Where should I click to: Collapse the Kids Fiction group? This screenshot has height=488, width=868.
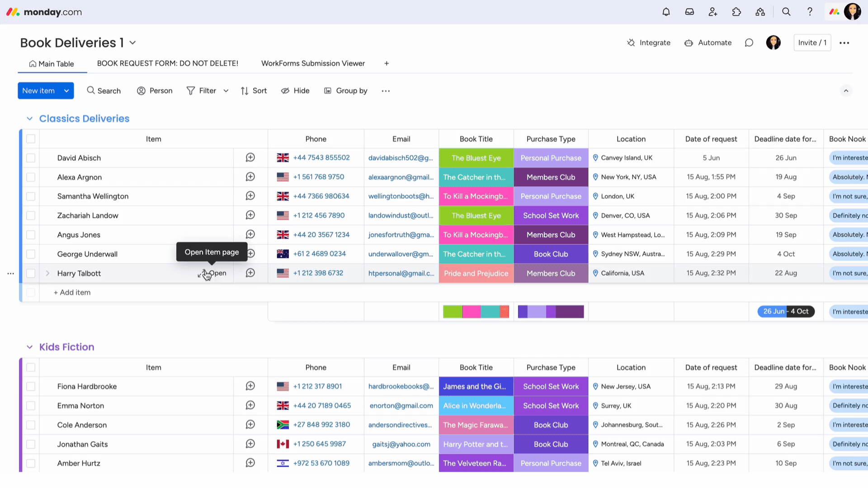point(30,347)
